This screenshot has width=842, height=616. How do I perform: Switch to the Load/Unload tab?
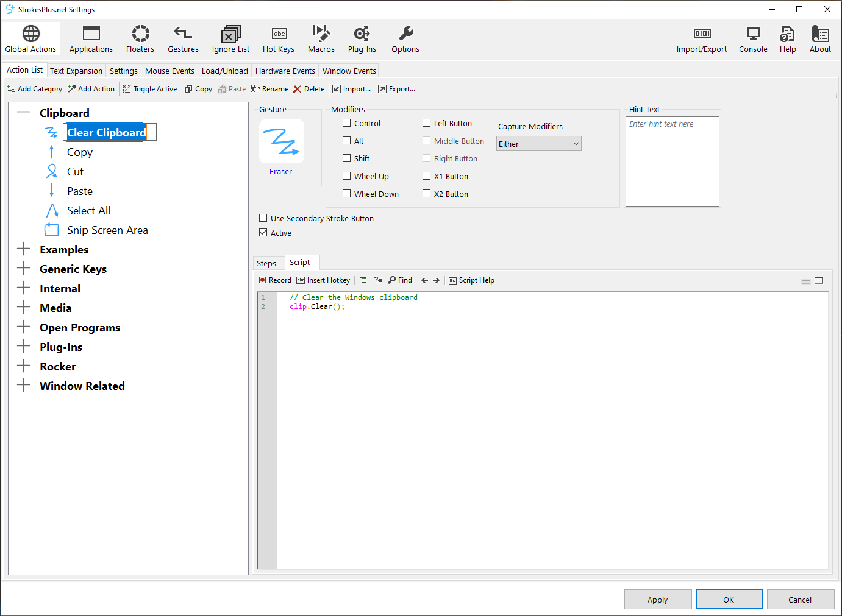[x=225, y=71]
